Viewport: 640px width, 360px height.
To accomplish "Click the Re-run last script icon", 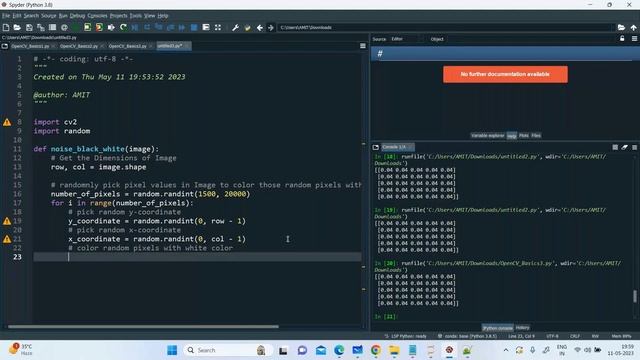I will [x=123, y=27].
